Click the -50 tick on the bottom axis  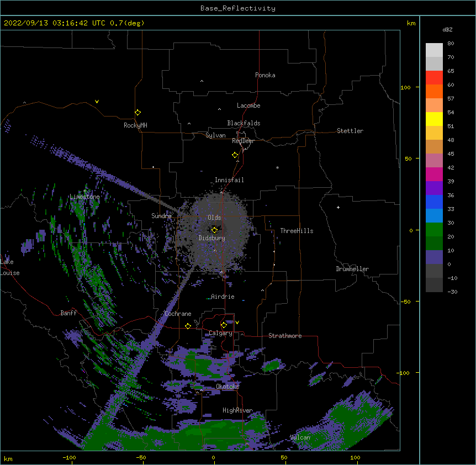click(x=141, y=457)
